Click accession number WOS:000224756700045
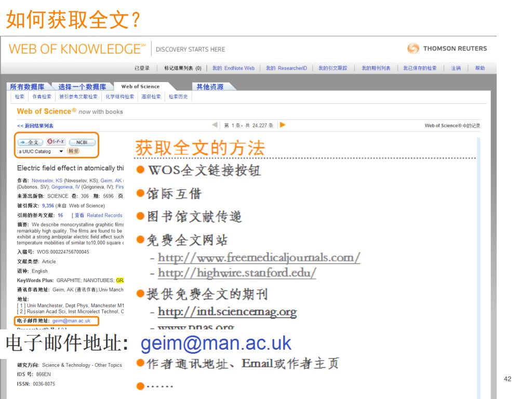 pos(63,252)
